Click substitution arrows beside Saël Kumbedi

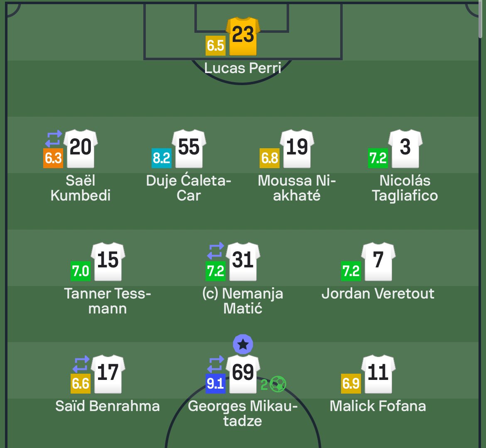pyautogui.click(x=54, y=138)
